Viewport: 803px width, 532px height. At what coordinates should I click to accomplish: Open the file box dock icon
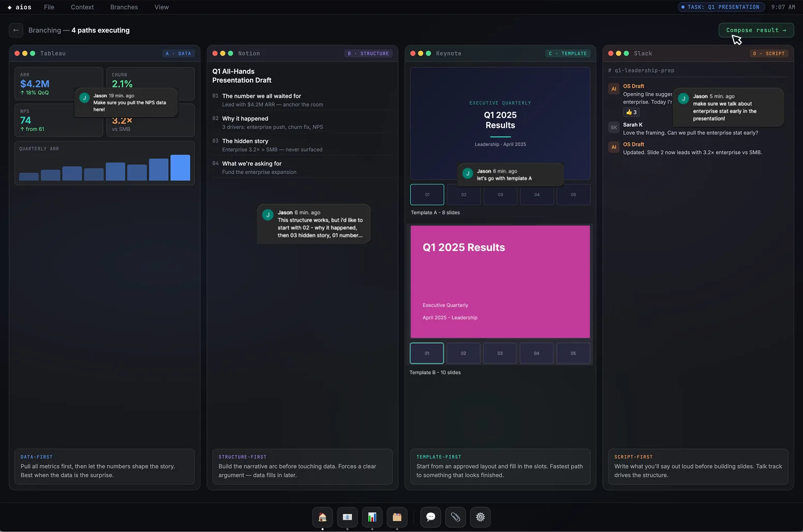click(x=397, y=517)
